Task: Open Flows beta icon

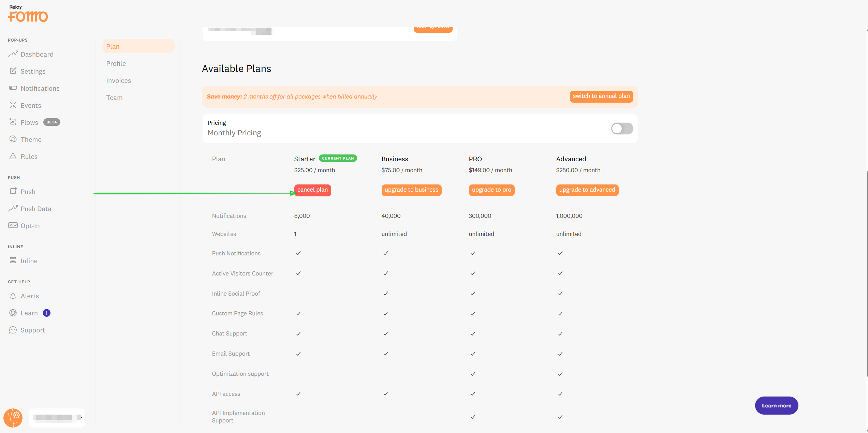Action: click(x=13, y=122)
